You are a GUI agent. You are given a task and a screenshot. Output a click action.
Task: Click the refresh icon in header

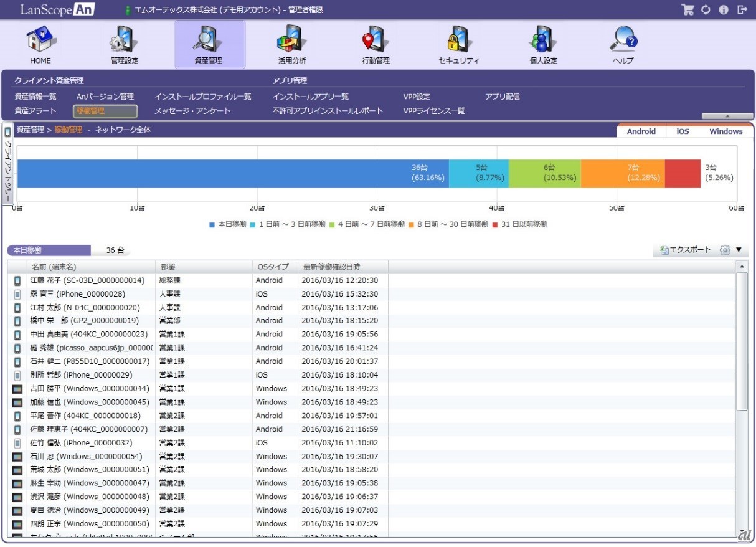pos(706,10)
